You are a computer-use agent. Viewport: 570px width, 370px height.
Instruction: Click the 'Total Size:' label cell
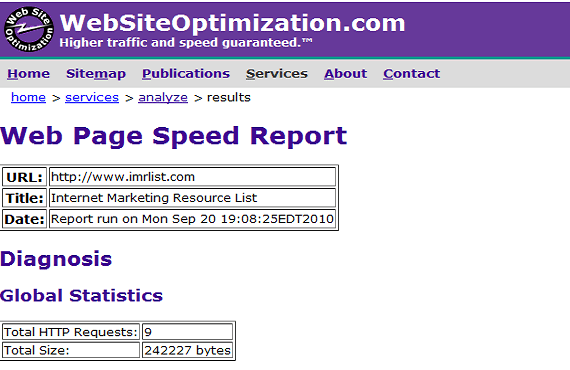tap(71, 350)
